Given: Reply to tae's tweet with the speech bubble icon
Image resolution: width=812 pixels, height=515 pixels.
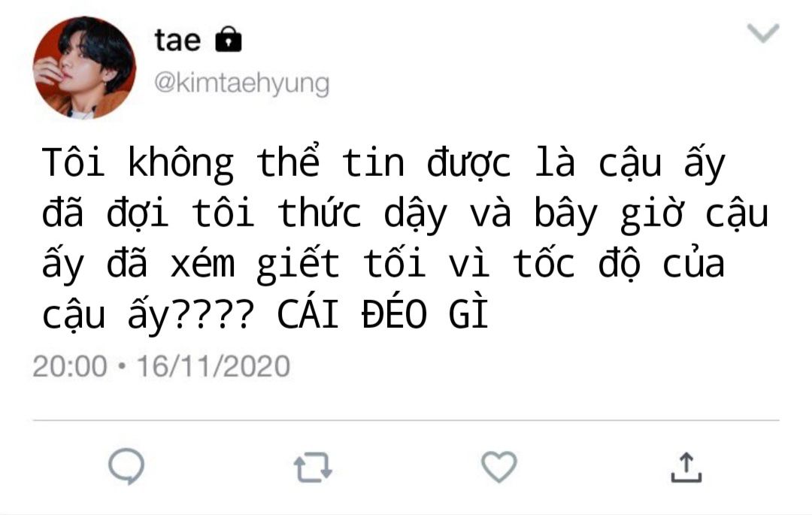Looking at the screenshot, I should [126, 466].
